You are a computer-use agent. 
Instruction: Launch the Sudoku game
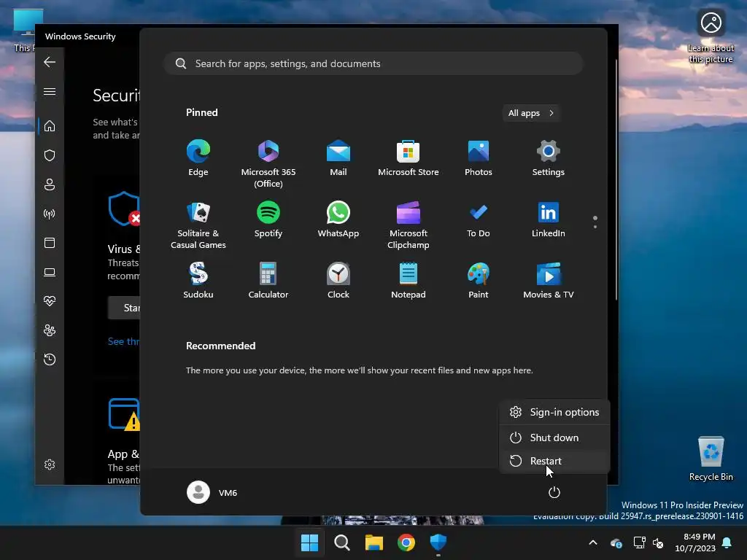(198, 281)
